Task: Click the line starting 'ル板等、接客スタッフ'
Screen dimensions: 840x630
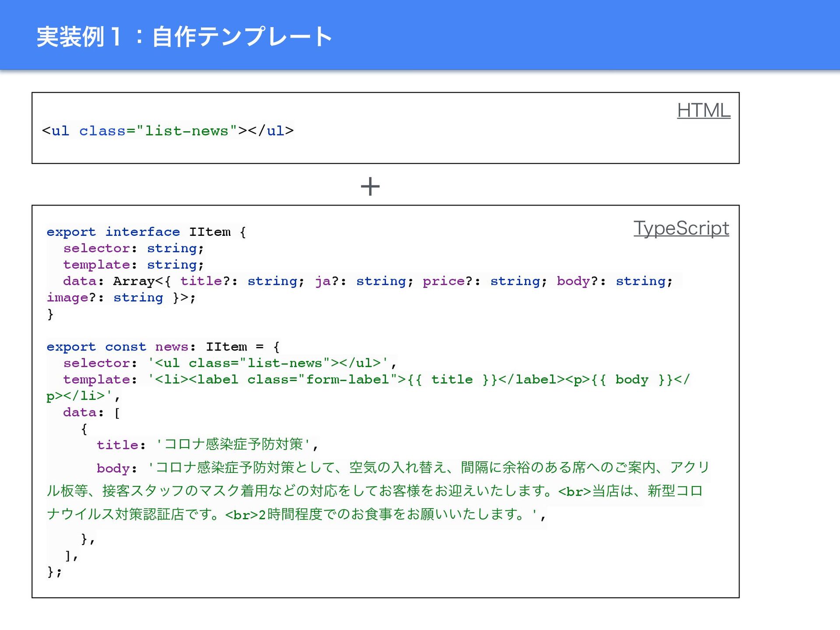Action: [374, 491]
